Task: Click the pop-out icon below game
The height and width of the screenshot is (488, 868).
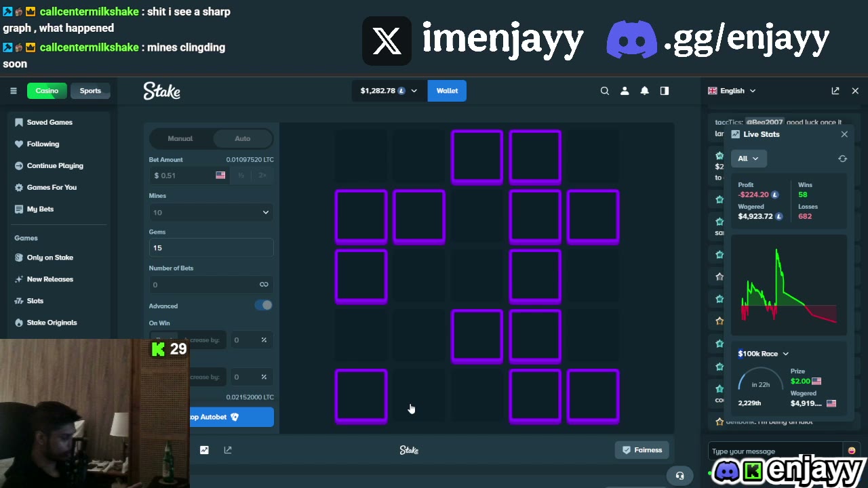Action: [228, 450]
